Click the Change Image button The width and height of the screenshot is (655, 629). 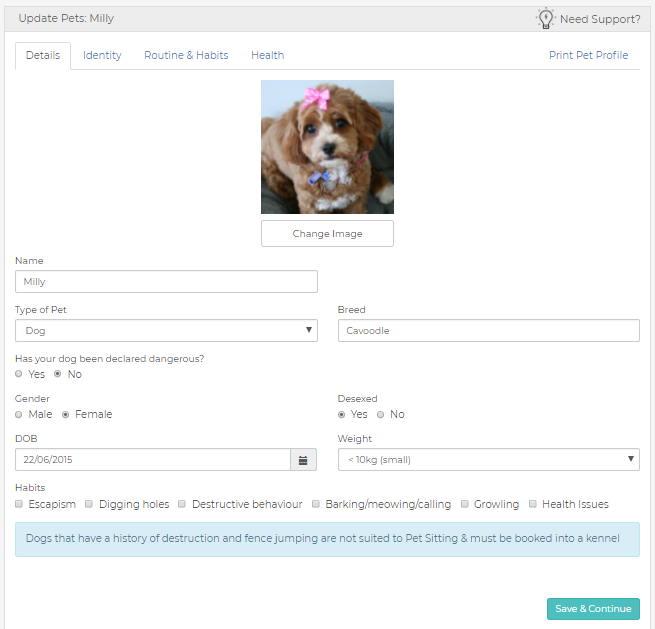(327, 233)
